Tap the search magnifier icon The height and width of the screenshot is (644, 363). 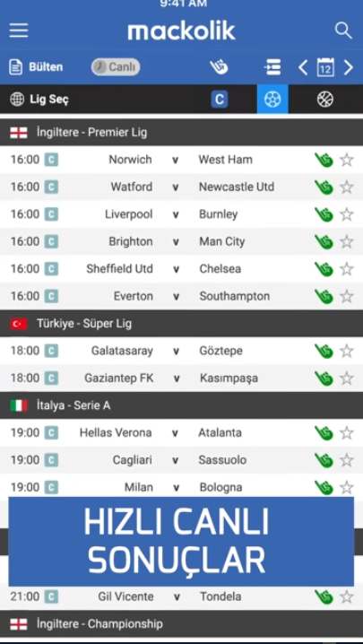pos(343,30)
